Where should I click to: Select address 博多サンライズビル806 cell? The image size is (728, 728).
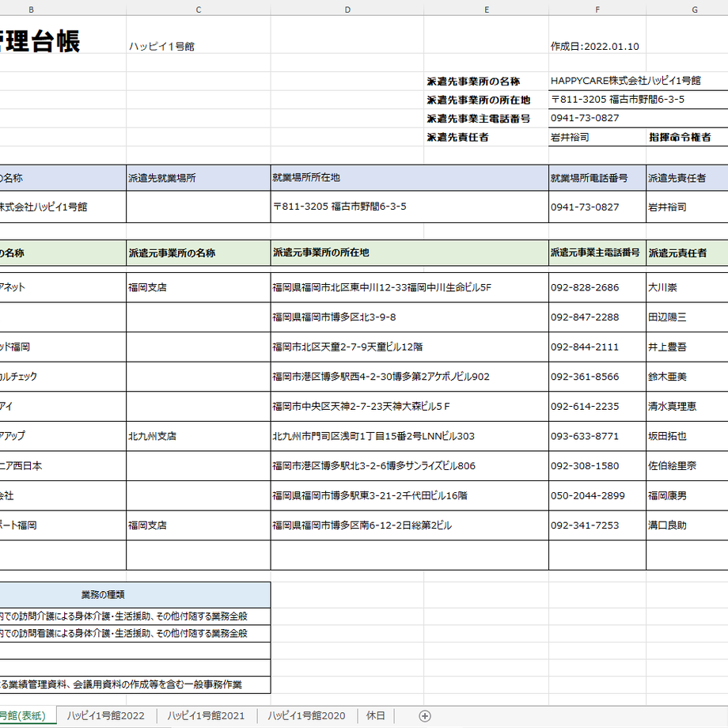click(x=410, y=465)
